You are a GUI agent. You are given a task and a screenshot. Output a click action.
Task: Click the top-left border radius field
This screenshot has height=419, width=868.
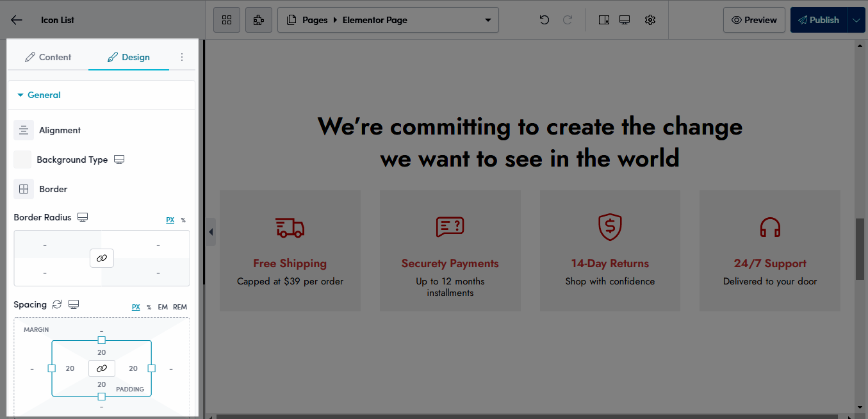(x=45, y=245)
